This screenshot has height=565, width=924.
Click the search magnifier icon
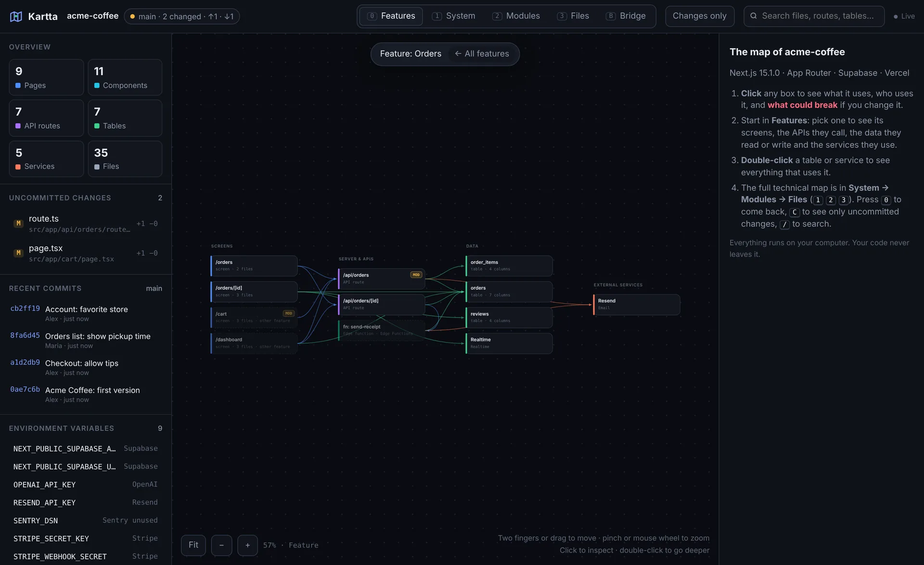754,16
